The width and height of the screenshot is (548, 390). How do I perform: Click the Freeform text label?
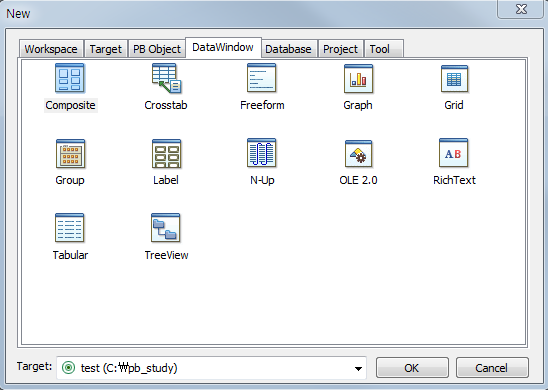click(x=262, y=105)
